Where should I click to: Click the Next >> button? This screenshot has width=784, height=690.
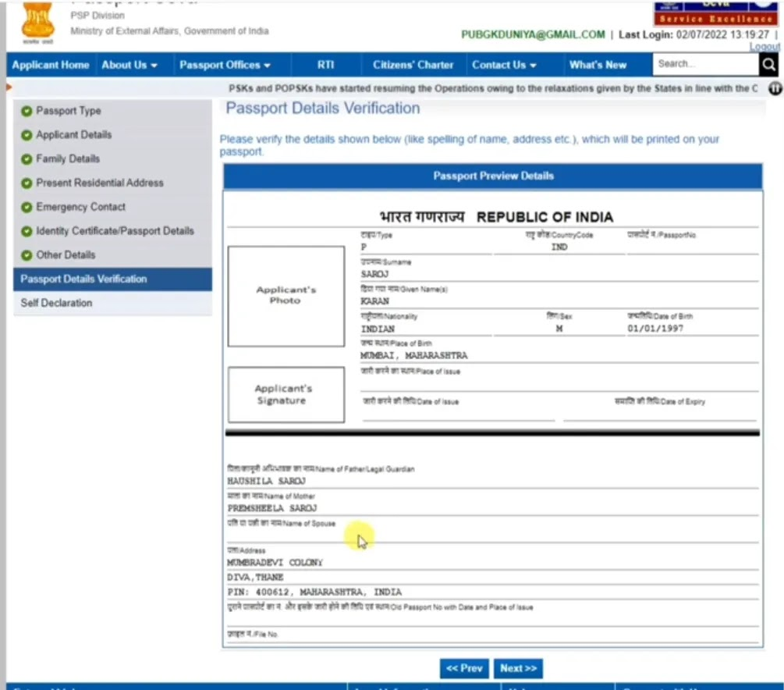click(x=518, y=668)
